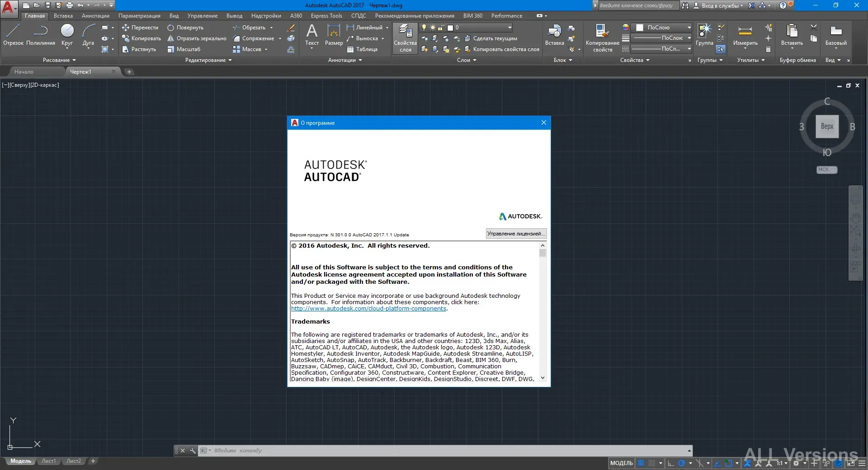
Task: Click Сделать текущим layer button
Action: point(491,38)
